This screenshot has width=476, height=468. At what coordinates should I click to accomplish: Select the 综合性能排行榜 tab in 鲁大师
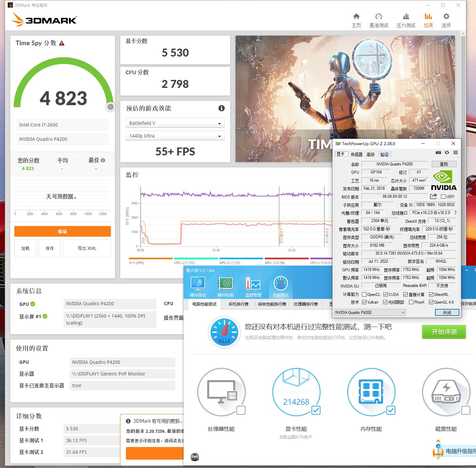click(x=272, y=304)
